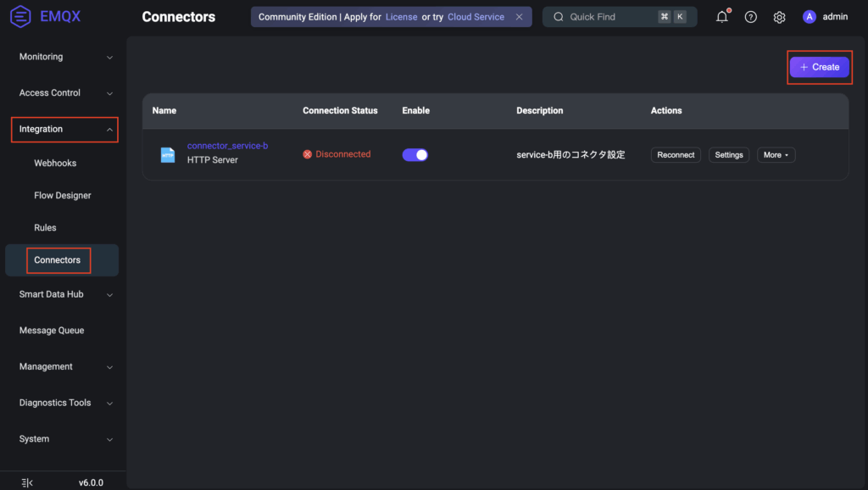868x490 pixels.
Task: Open Flow Designer page
Action: tap(63, 196)
